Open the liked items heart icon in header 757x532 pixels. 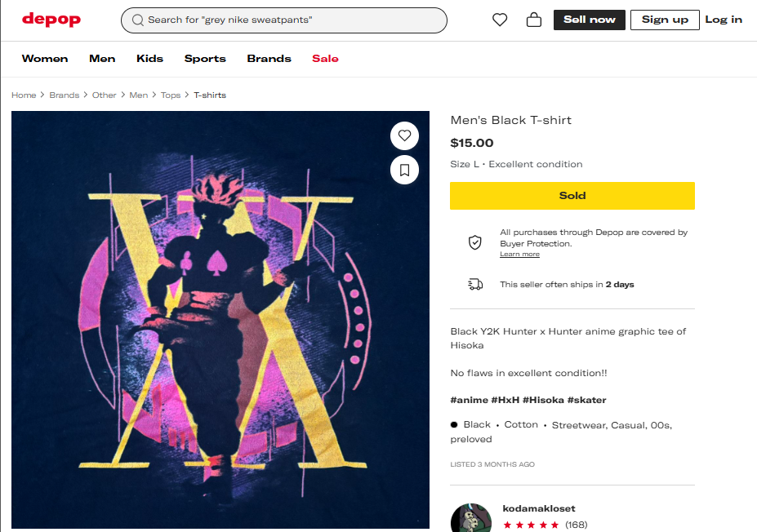(500, 20)
